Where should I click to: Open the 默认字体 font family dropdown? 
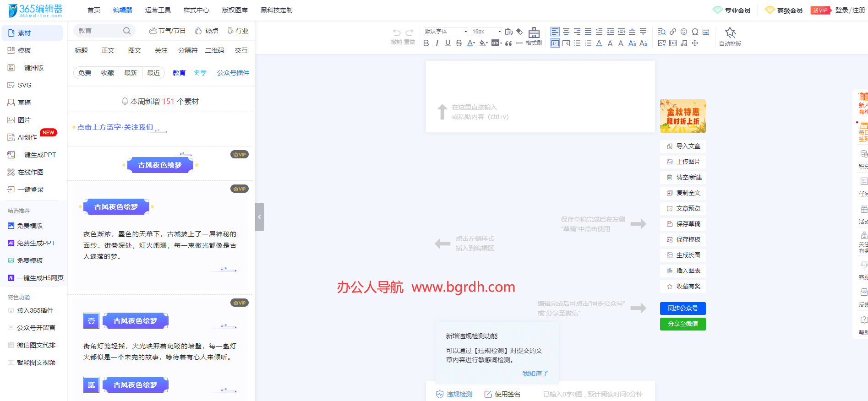(x=446, y=32)
